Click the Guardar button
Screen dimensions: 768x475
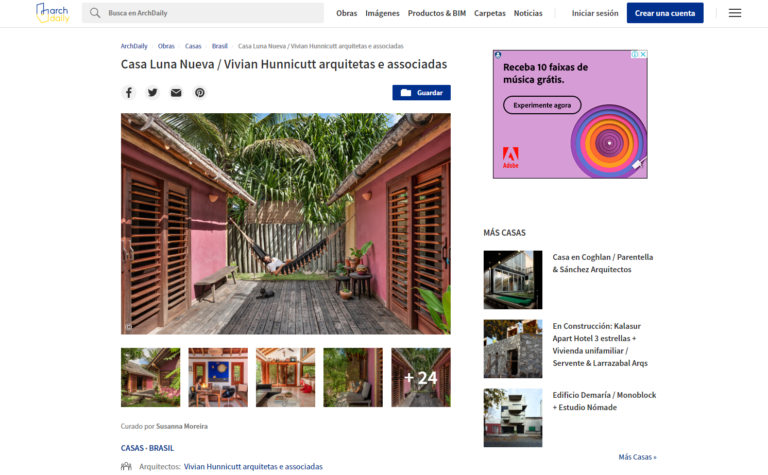click(x=421, y=92)
